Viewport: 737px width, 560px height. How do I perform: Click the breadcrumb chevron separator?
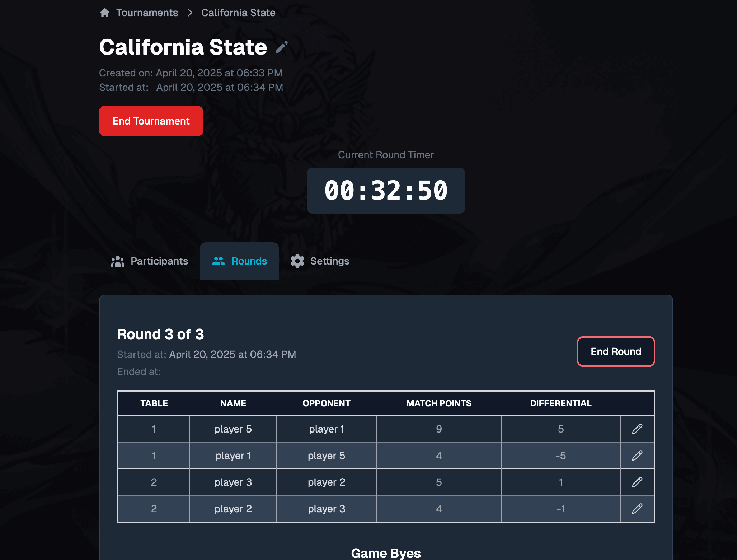(190, 13)
